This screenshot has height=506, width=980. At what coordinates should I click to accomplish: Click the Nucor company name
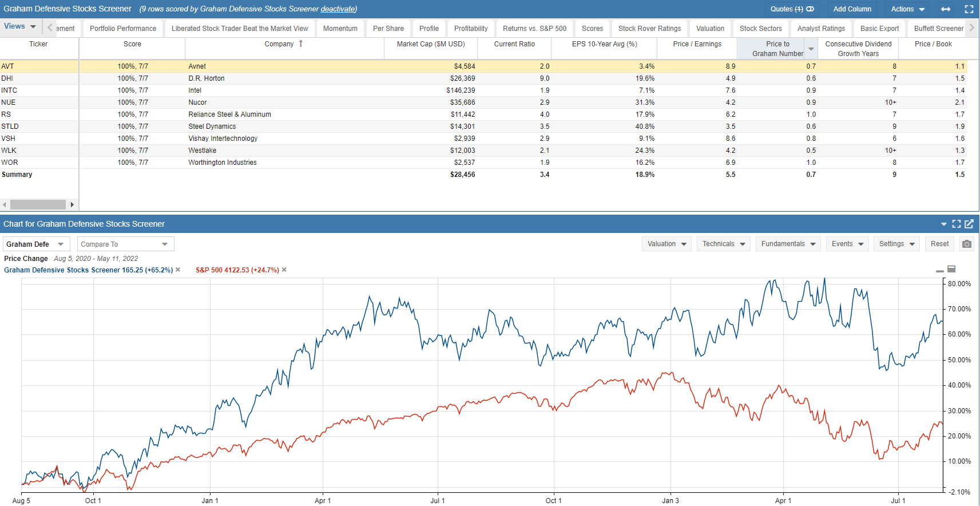click(197, 102)
